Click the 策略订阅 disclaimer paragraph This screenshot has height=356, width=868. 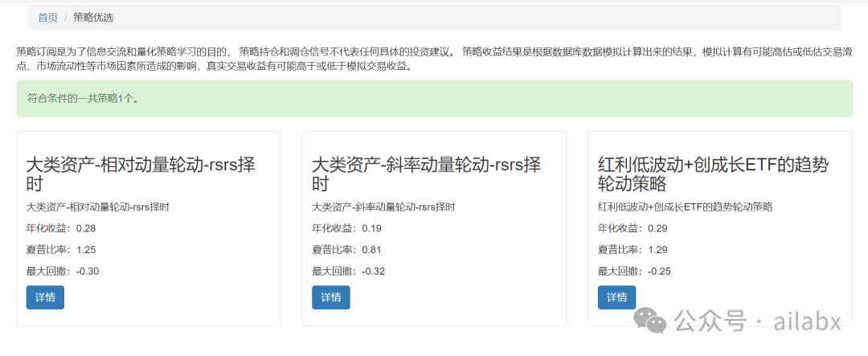(434, 59)
